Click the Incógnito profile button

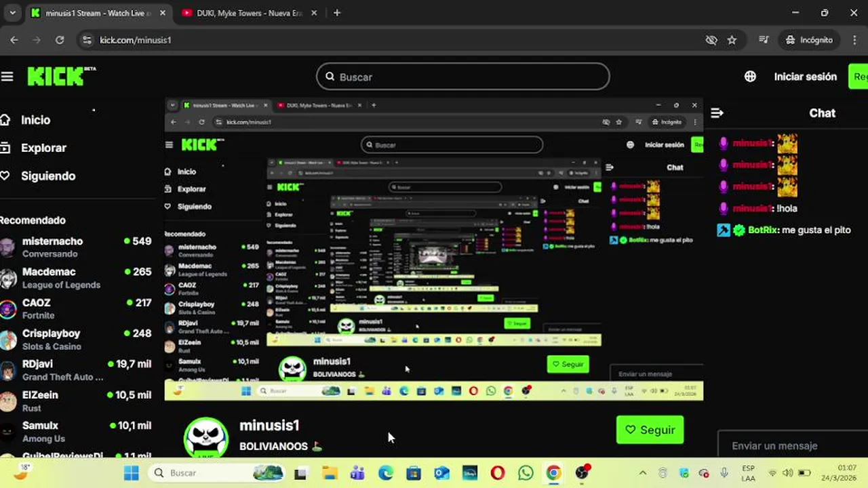coord(809,40)
